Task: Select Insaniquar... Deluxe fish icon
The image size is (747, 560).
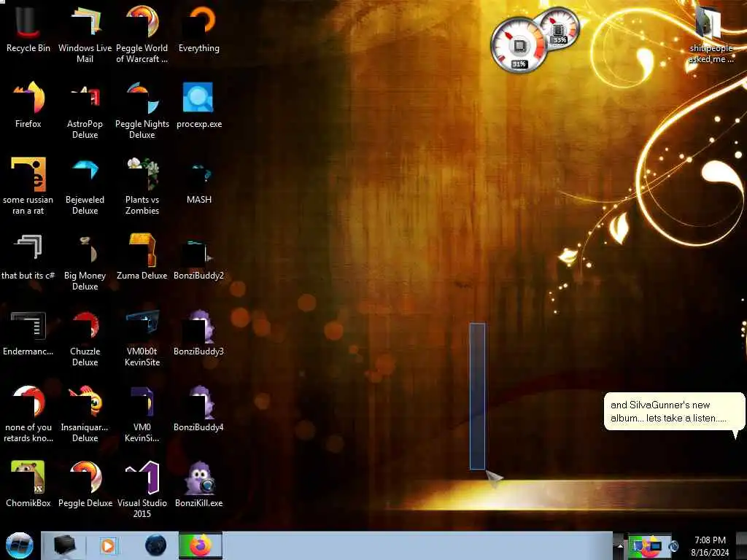Action: tap(85, 413)
